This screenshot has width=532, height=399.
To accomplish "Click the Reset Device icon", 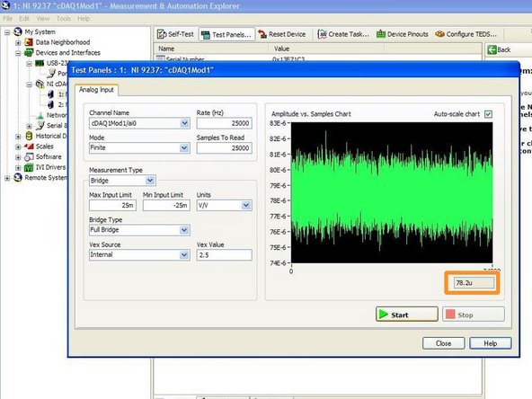I will 262,34.
